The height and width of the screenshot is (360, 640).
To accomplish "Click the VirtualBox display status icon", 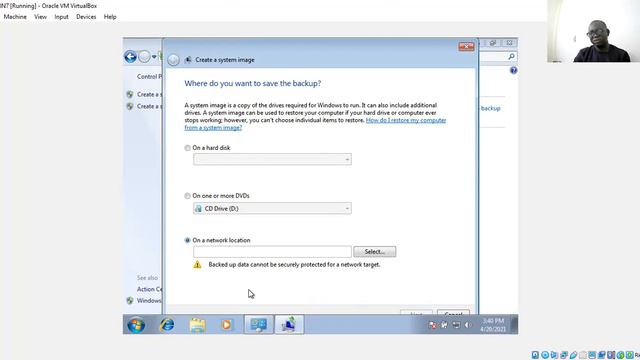I will tap(592, 355).
